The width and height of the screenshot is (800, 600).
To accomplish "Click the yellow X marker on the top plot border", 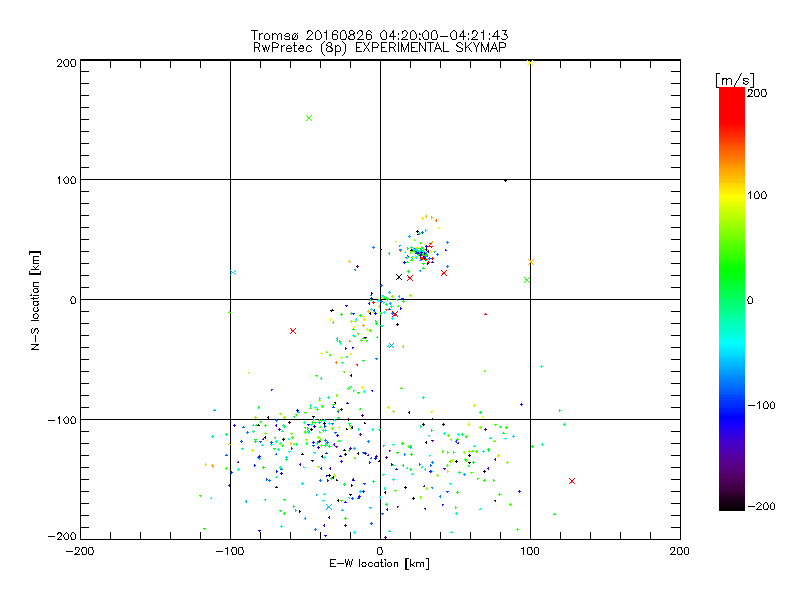I will pyautogui.click(x=530, y=63).
